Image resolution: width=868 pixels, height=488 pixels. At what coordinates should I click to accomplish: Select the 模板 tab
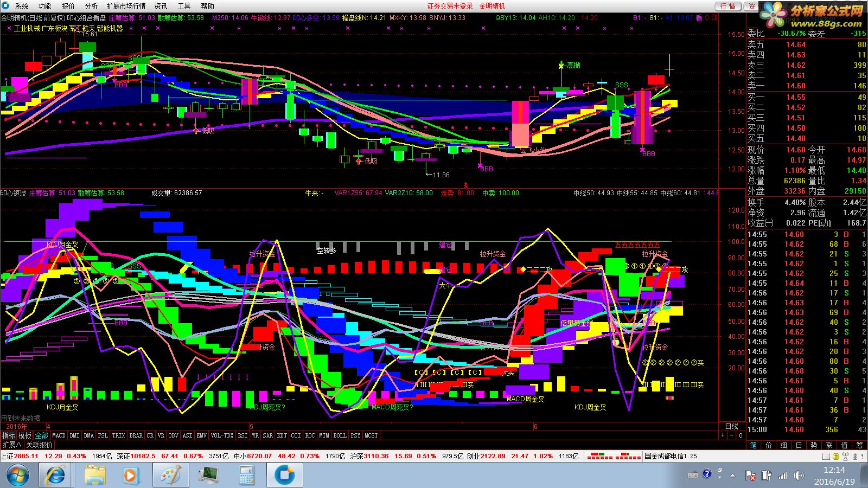pos(25,435)
